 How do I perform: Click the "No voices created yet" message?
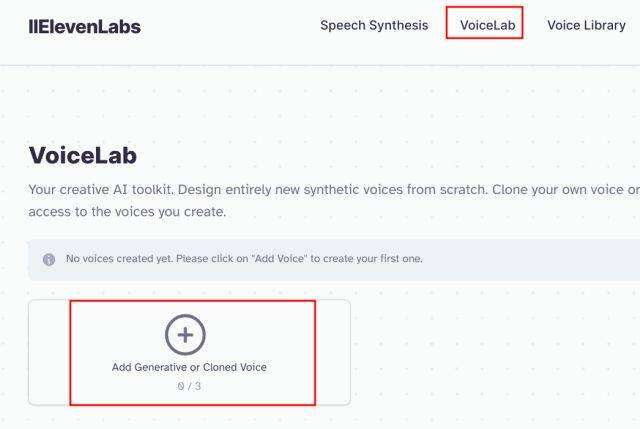[x=118, y=259]
